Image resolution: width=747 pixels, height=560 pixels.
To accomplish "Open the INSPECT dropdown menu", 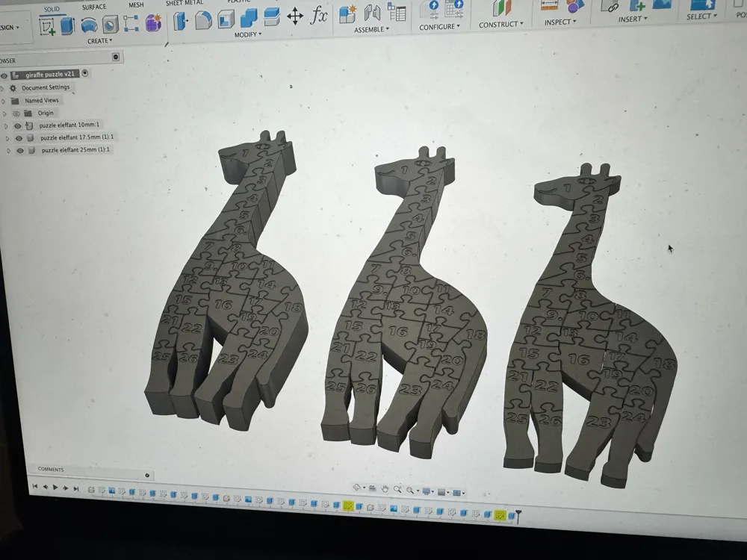I will (x=561, y=22).
